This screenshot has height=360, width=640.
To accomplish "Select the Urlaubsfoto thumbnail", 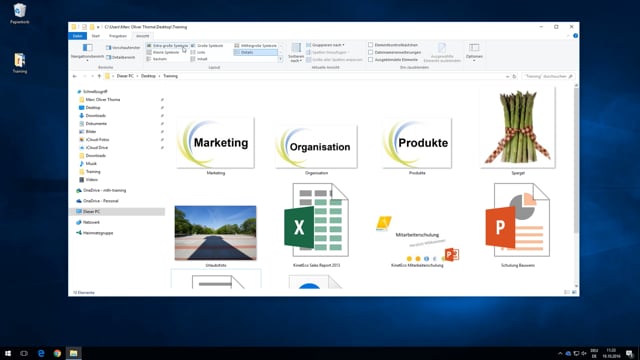I will [x=216, y=233].
